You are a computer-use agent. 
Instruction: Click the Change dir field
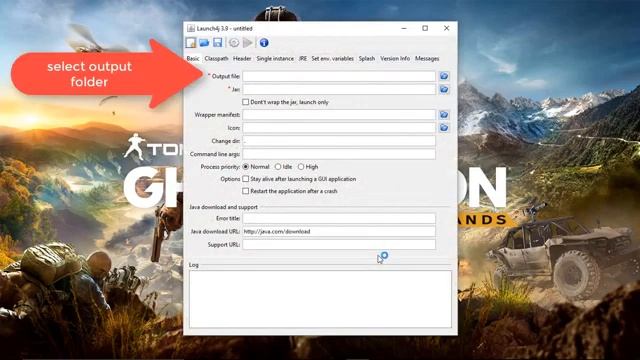pos(339,141)
